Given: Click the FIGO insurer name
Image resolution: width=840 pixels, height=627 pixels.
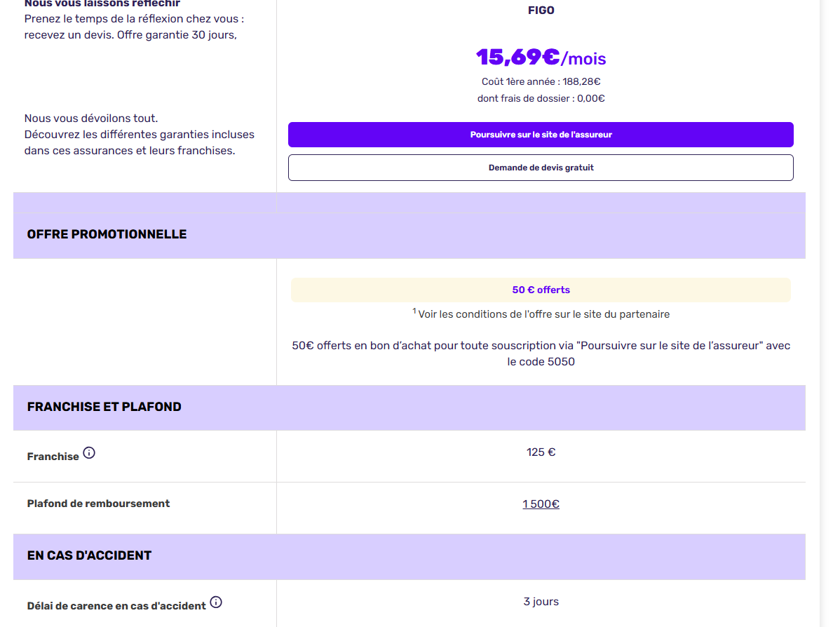Looking at the screenshot, I should point(541,11).
